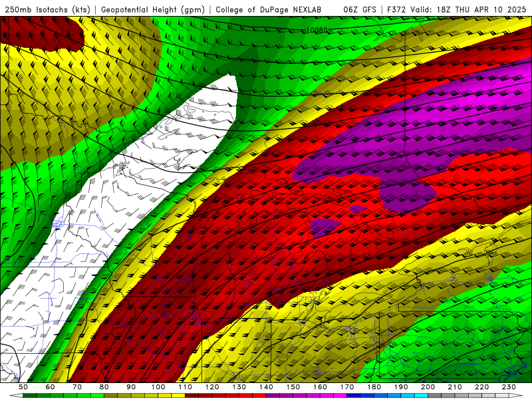Click the '06Z GFS' model run label
This screenshot has width=532, height=399.
[360, 9]
